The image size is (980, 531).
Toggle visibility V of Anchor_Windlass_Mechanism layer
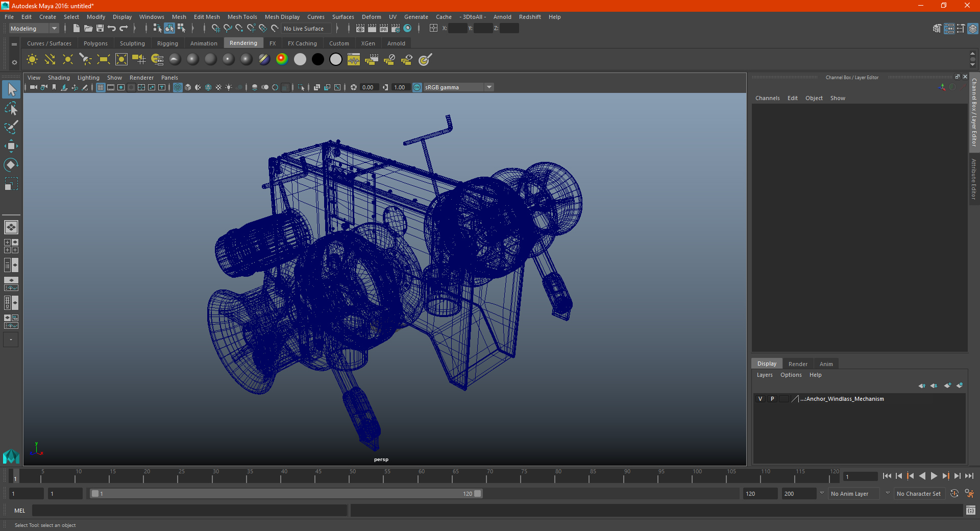(760, 399)
